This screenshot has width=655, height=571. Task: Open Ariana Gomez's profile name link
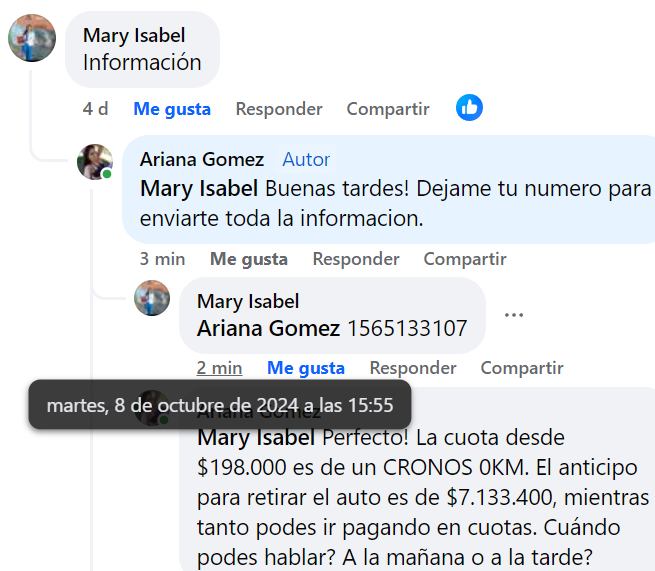coord(202,160)
